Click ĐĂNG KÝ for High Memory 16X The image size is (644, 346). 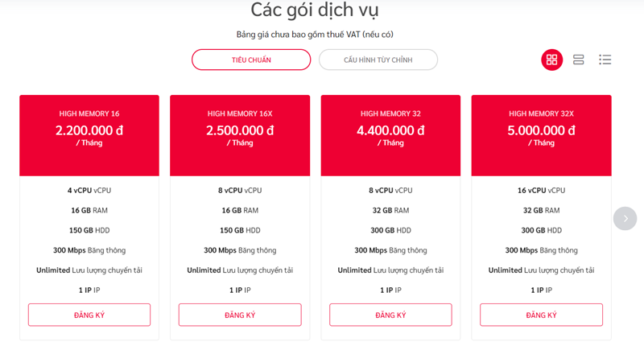[240, 315]
